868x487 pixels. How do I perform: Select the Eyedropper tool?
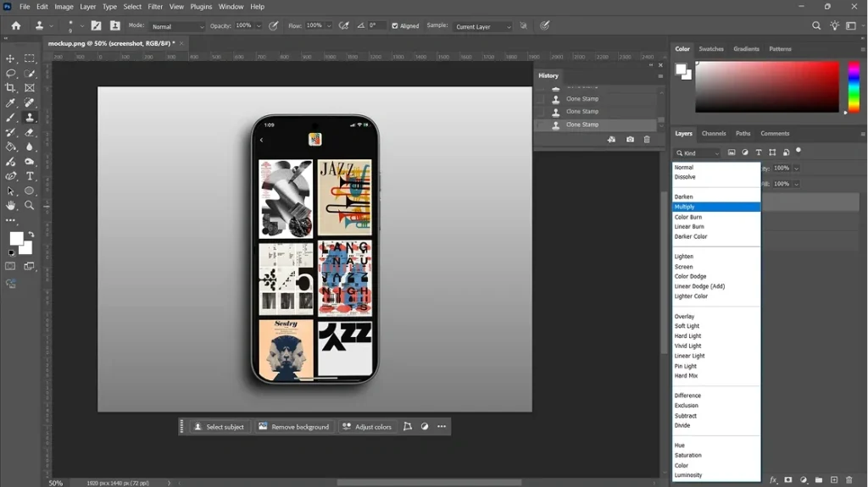click(10, 102)
